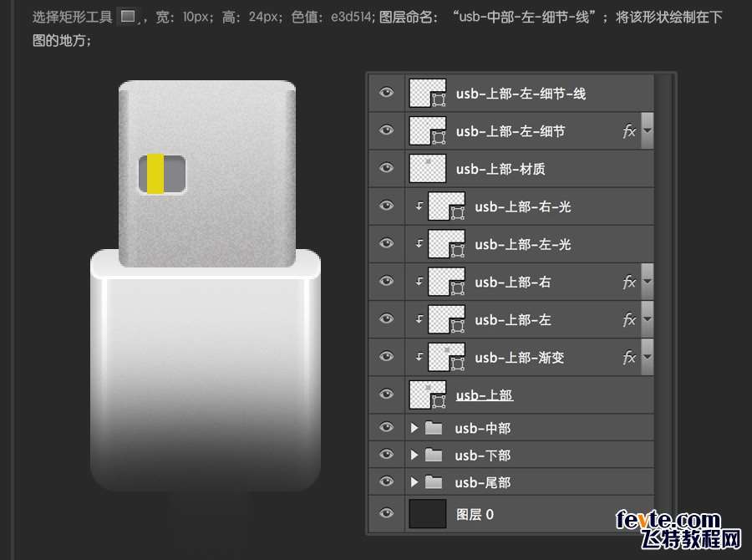Click fx icon on usb-上部-左-细节 layer
Image resolution: width=752 pixels, height=560 pixels.
pyautogui.click(x=629, y=131)
